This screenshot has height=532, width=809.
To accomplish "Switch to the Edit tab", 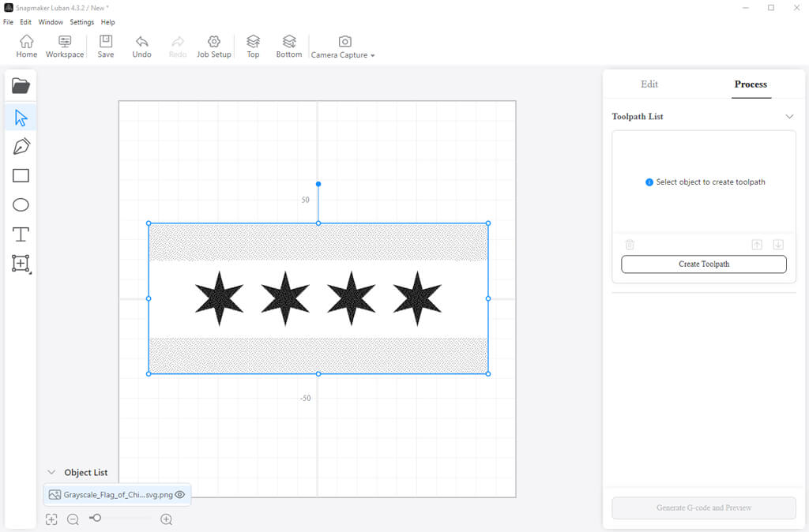I will pyautogui.click(x=649, y=84).
